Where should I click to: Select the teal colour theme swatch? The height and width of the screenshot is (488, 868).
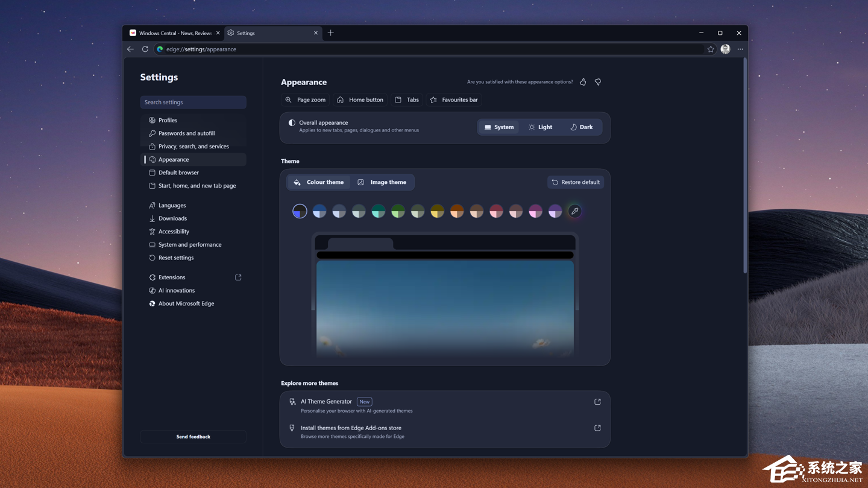pyautogui.click(x=378, y=211)
